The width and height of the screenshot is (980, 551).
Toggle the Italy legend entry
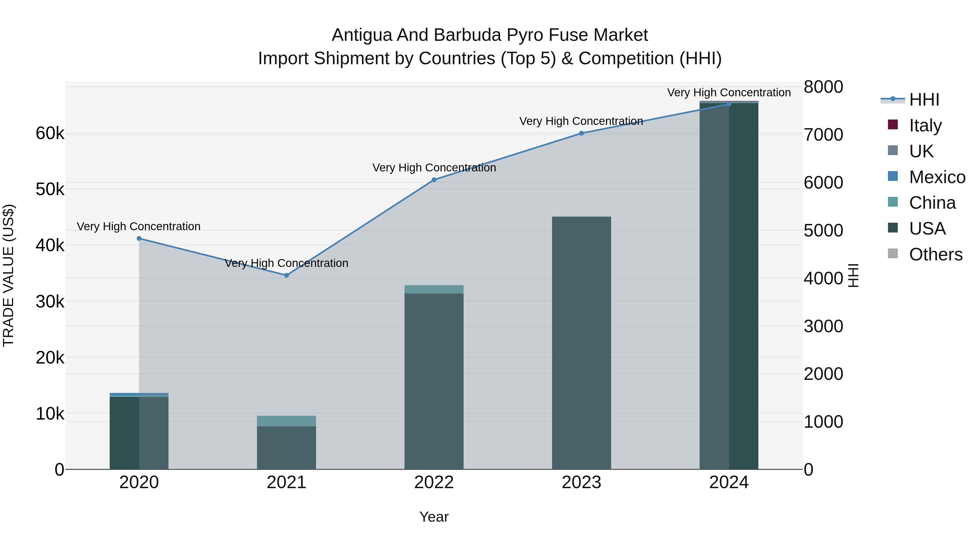tap(915, 125)
